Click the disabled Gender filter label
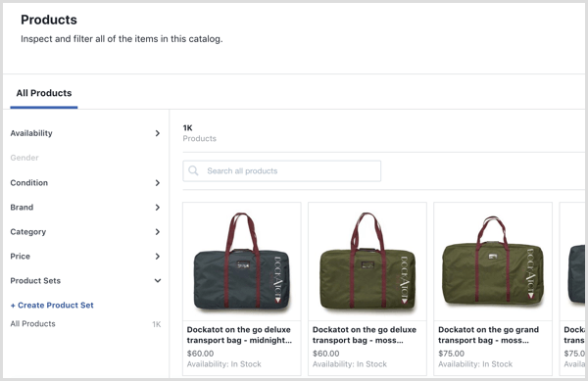Image resolution: width=588 pixels, height=381 pixels. [24, 158]
